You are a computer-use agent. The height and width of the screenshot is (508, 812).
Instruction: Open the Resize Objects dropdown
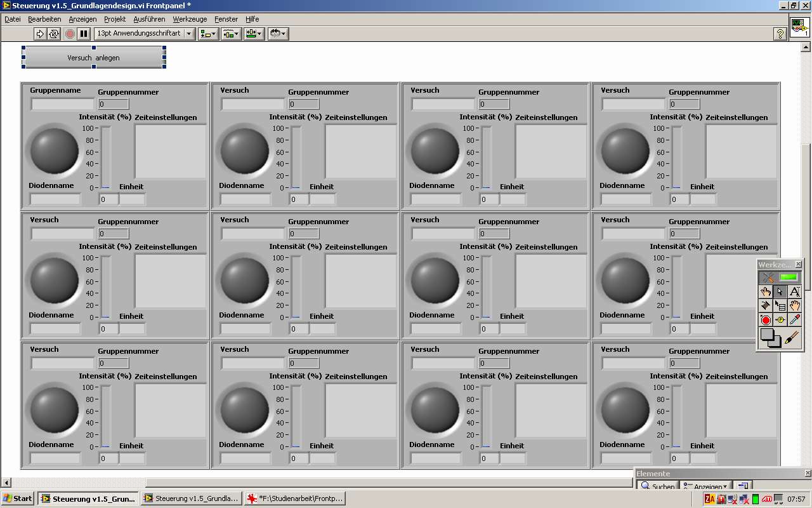254,34
